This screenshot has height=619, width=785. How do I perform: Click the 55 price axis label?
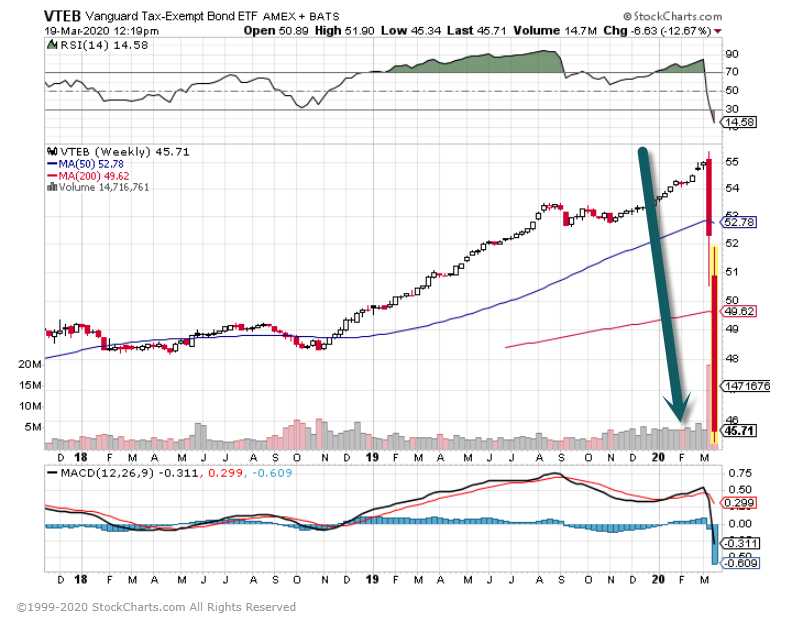(x=731, y=162)
